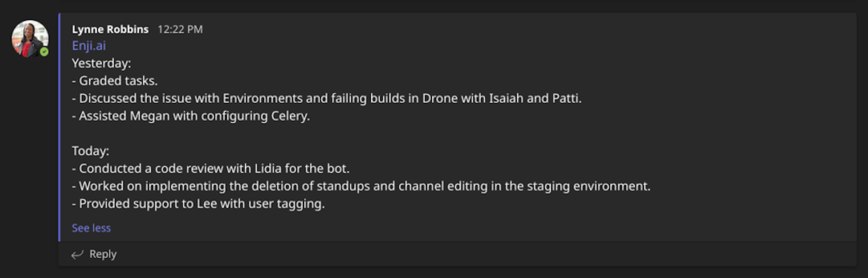Click the line about deleting standups
This screenshot has width=868, height=278.
coord(361,186)
